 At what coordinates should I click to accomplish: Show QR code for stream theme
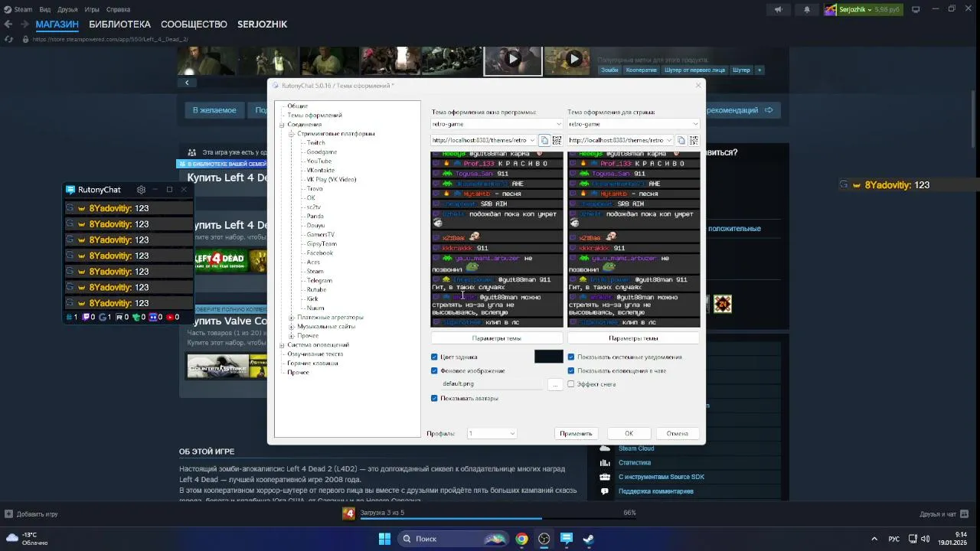[x=694, y=140]
